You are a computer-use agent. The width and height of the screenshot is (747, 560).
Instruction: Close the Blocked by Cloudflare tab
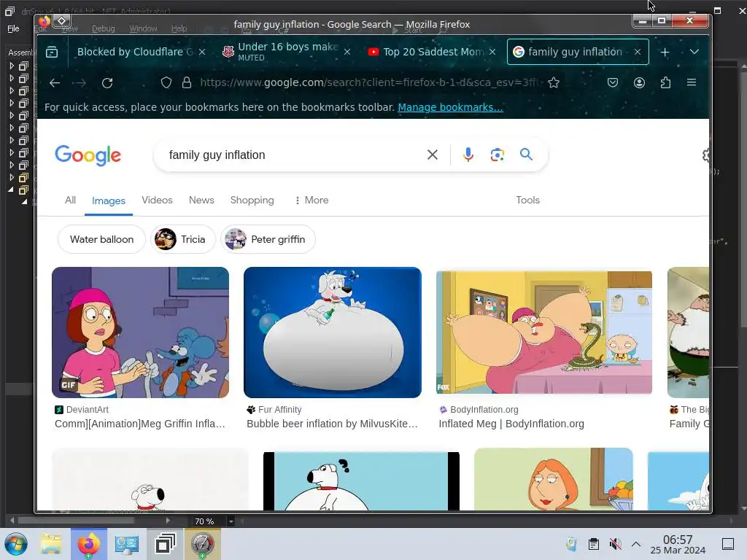coord(202,52)
